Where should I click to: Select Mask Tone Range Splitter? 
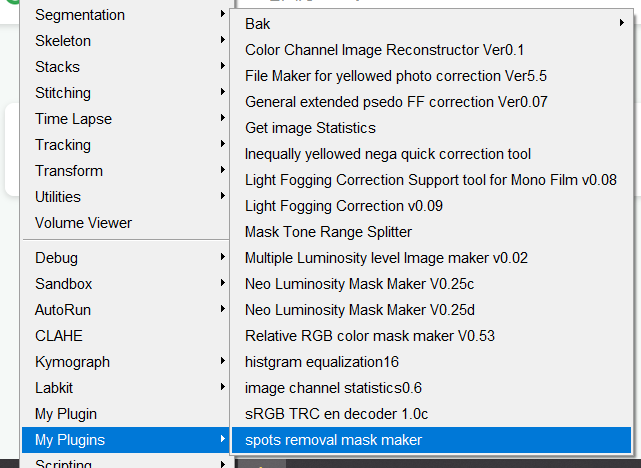328,232
